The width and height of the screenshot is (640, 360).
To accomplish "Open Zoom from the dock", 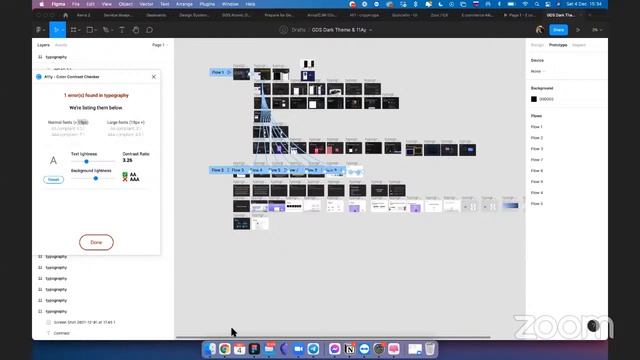I will (x=299, y=349).
